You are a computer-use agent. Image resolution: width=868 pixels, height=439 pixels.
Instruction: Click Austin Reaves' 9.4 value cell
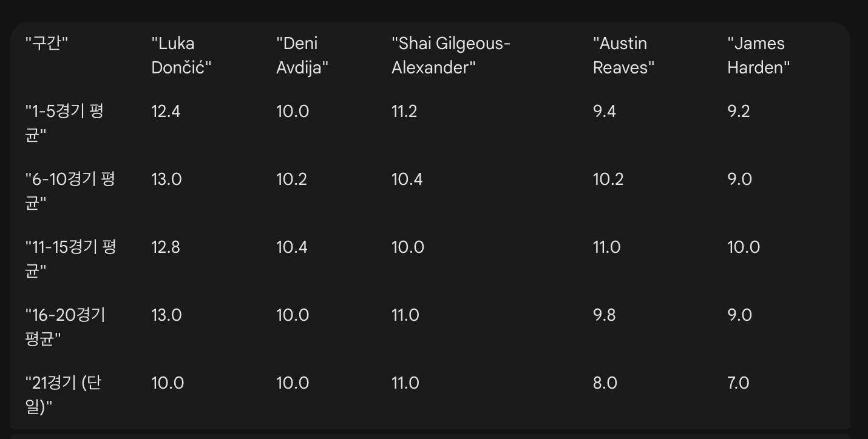pyautogui.click(x=605, y=112)
